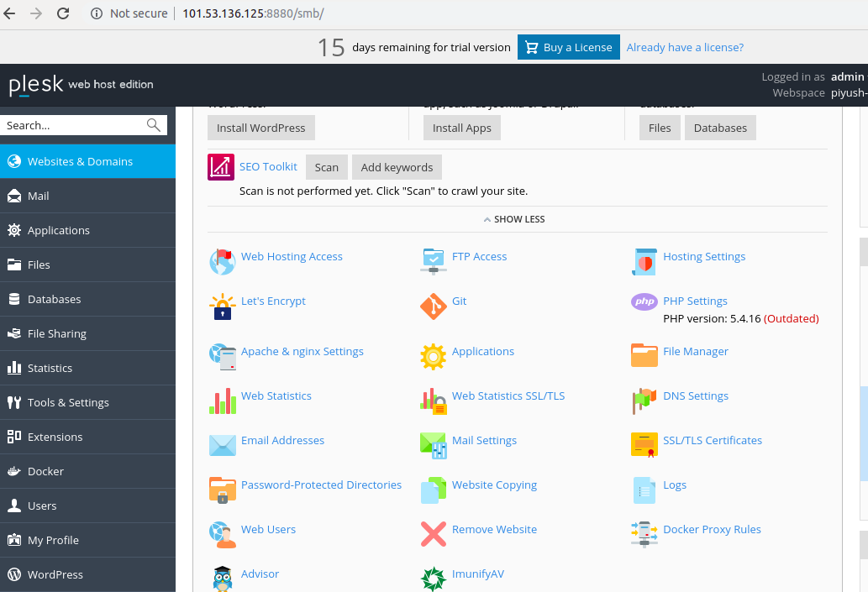The width and height of the screenshot is (868, 592).
Task: Click the search magnifier icon in sidebar
Action: pyautogui.click(x=153, y=125)
